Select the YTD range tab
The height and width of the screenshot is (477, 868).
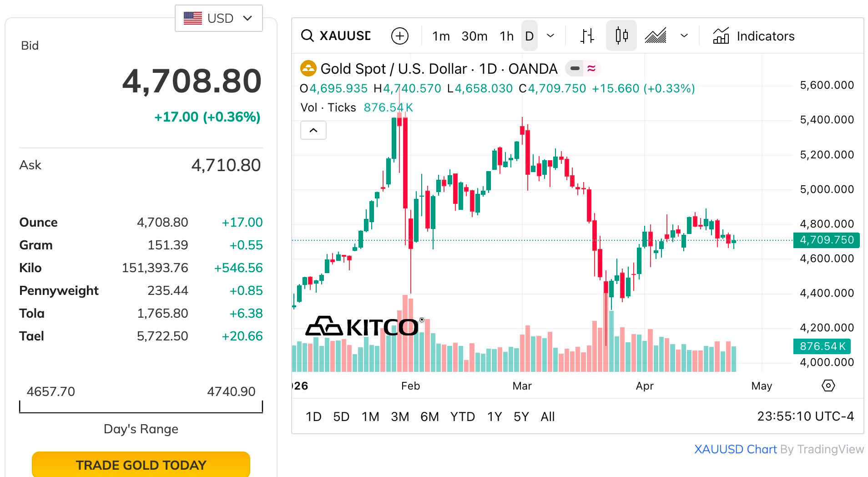click(x=462, y=416)
